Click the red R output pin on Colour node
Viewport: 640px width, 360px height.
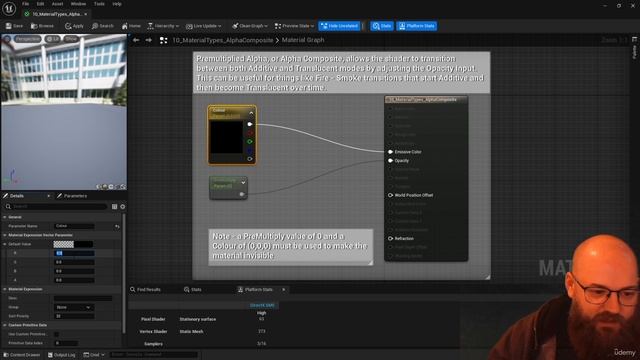[250, 133]
